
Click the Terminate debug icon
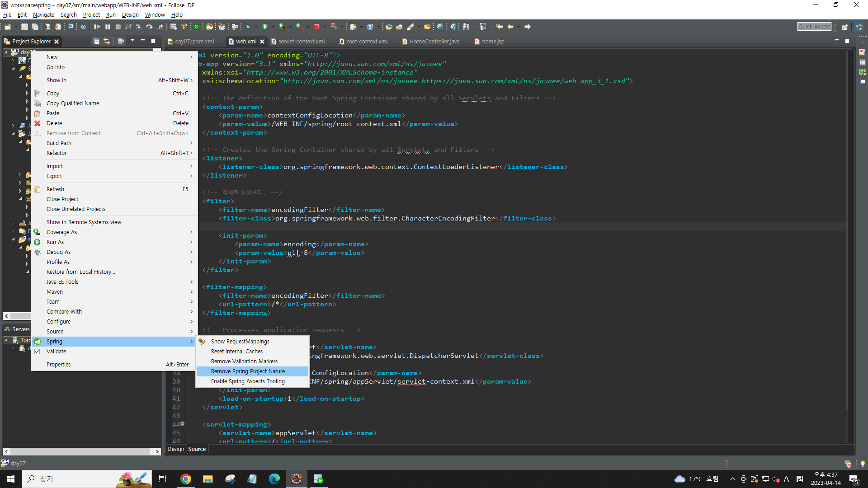(118, 27)
